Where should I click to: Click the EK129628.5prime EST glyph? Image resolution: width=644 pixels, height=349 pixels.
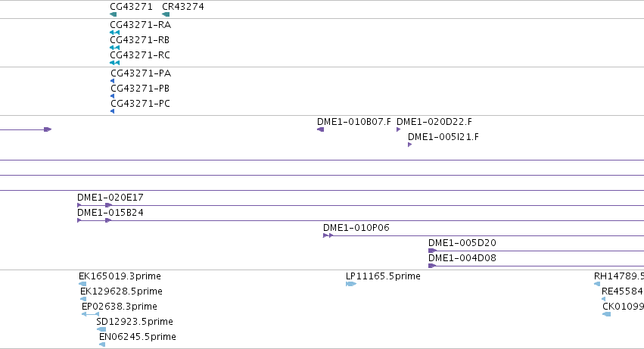tap(83, 299)
